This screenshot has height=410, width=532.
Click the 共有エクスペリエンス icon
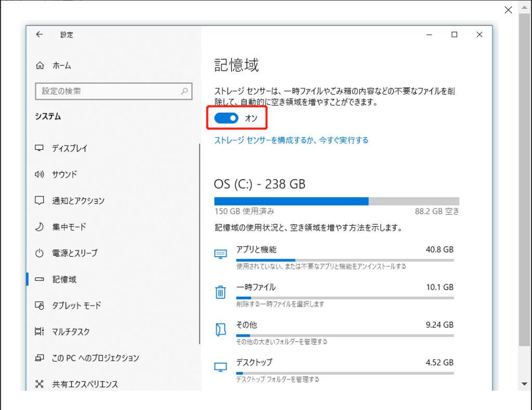point(40,384)
